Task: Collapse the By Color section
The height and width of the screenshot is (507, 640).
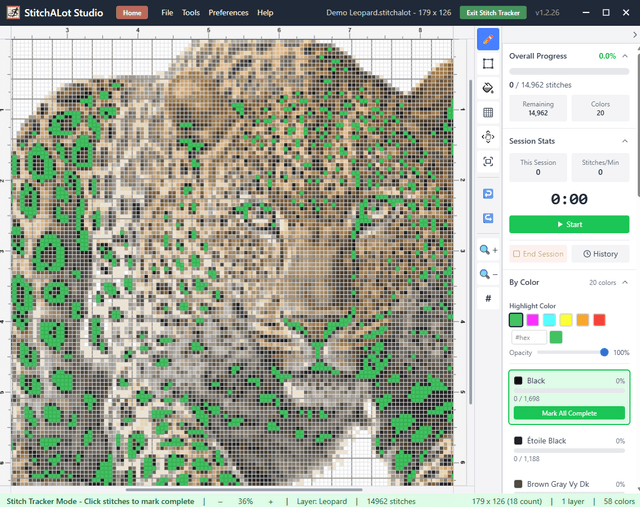Action: click(x=625, y=282)
